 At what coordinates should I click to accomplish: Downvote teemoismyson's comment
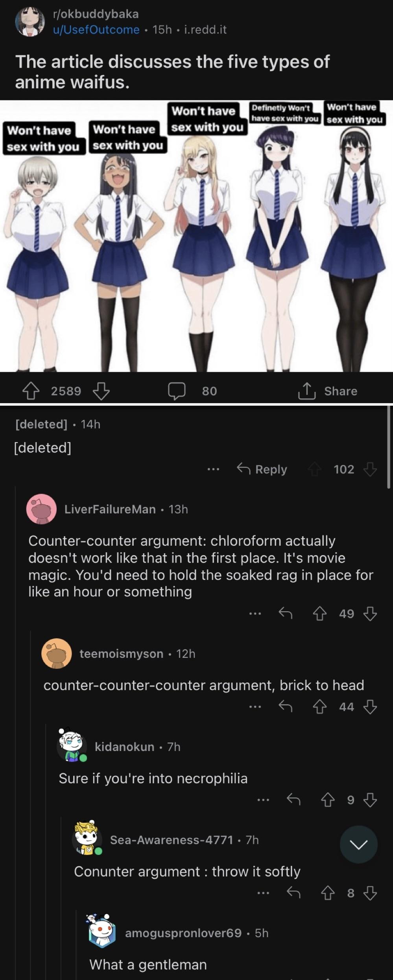tap(370, 707)
